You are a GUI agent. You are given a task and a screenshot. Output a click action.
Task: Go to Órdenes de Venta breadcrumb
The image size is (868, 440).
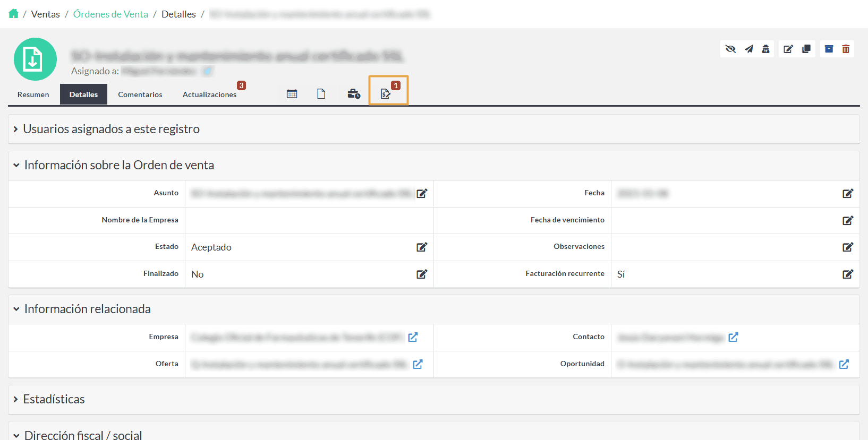point(110,14)
